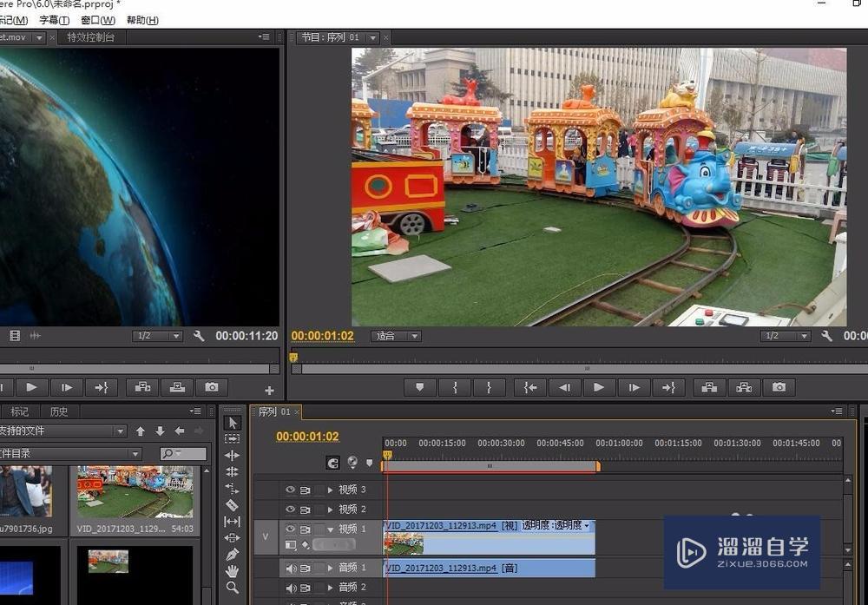Viewport: 868px width, 605px height.
Task: Select the u7901736.jpg thumbnail
Action: click(x=26, y=491)
